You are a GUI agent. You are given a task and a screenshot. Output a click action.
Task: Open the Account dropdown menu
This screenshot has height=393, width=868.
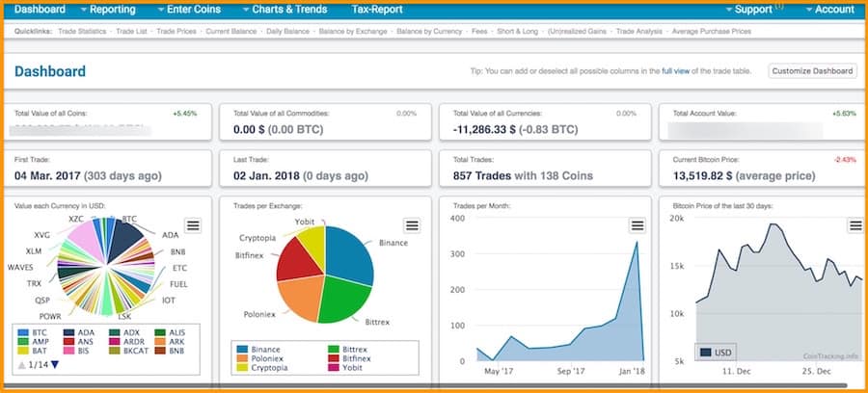coord(829,10)
